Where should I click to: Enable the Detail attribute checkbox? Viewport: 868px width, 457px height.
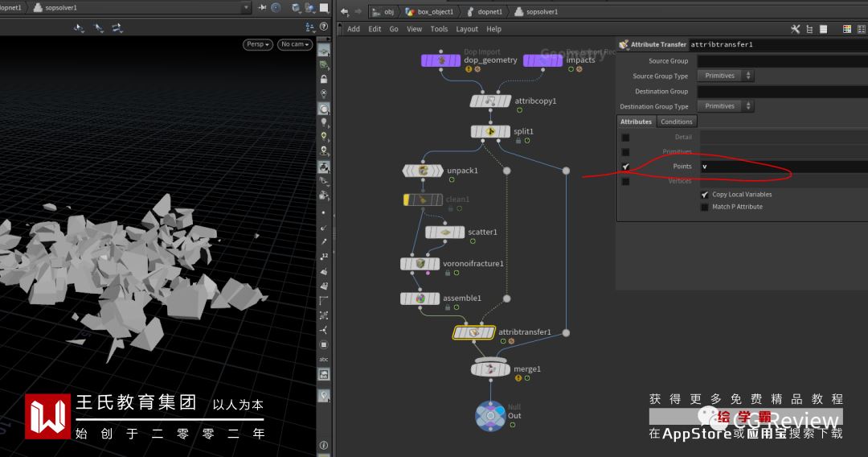pyautogui.click(x=625, y=138)
